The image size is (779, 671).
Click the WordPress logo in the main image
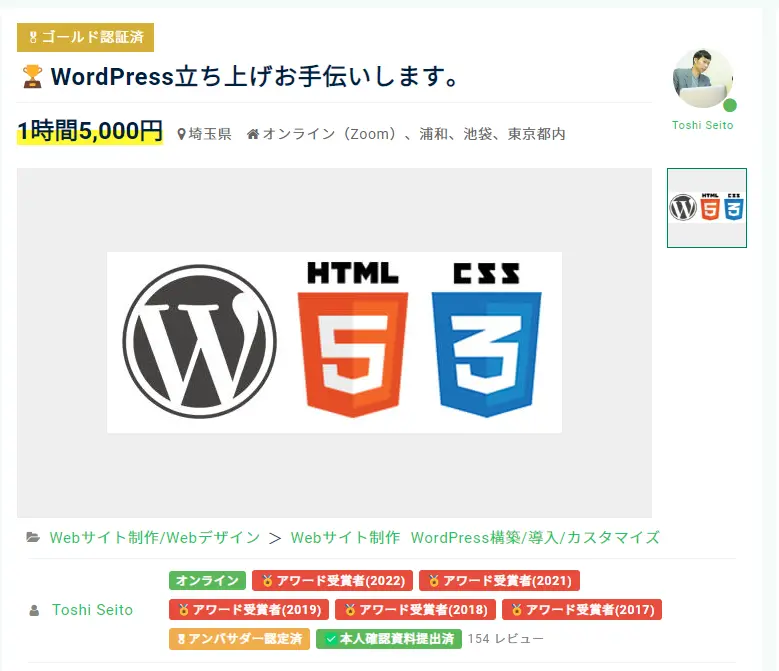pos(200,341)
